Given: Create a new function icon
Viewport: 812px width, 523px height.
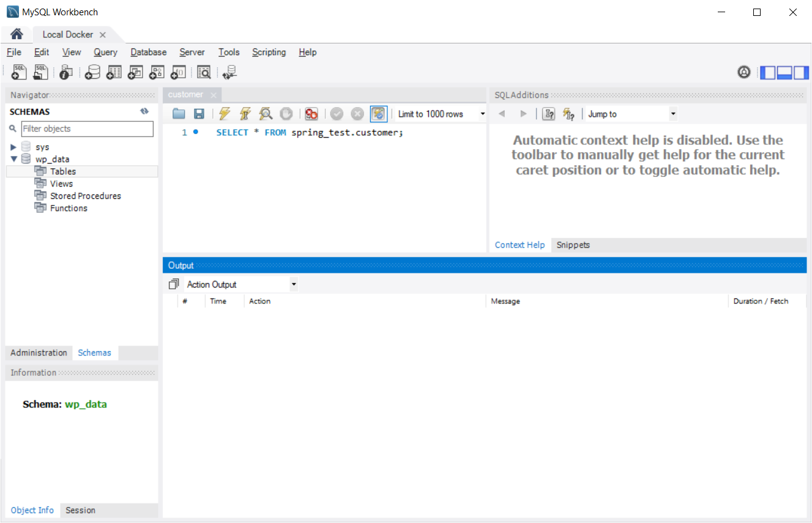Looking at the screenshot, I should 178,73.
